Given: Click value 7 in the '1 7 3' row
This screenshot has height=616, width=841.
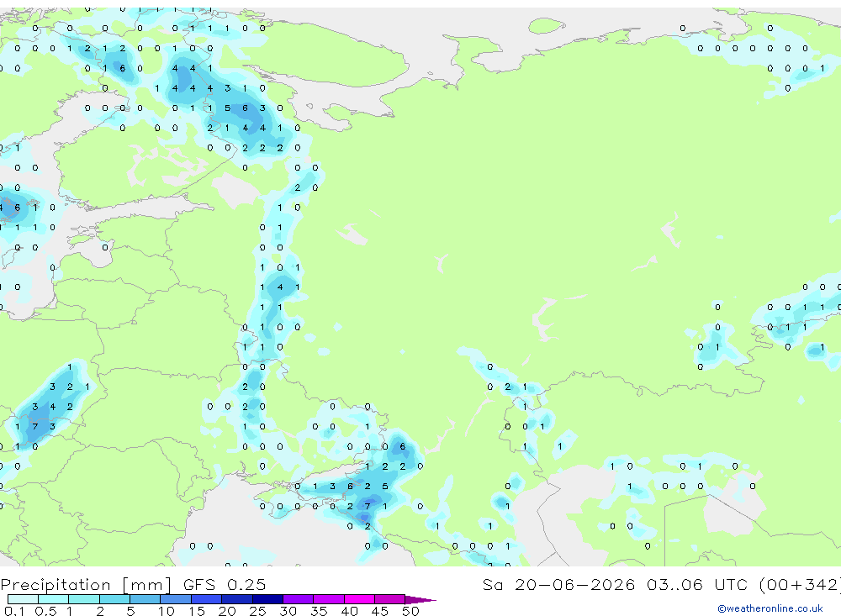Looking at the screenshot, I should point(34,427).
